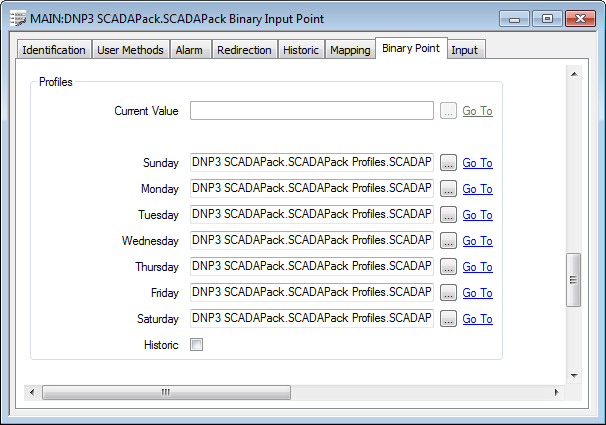
Task: Click the window title bar icon
Action: pyautogui.click(x=18, y=19)
